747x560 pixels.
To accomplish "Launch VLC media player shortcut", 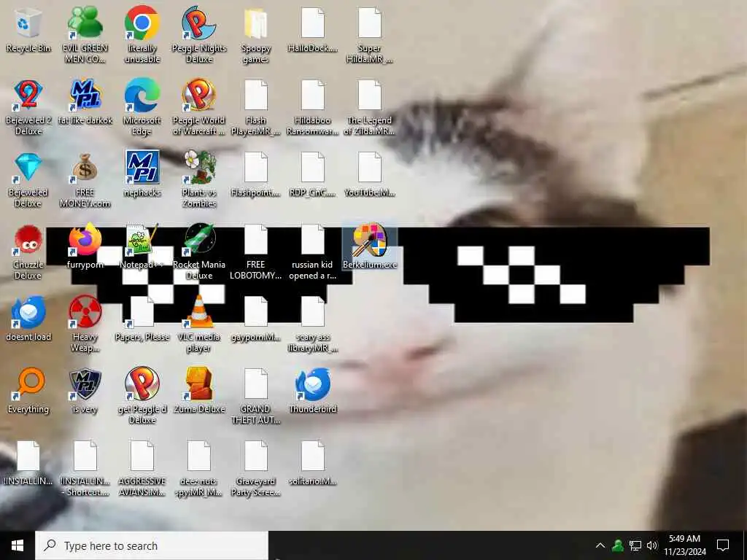I will coord(199,324).
